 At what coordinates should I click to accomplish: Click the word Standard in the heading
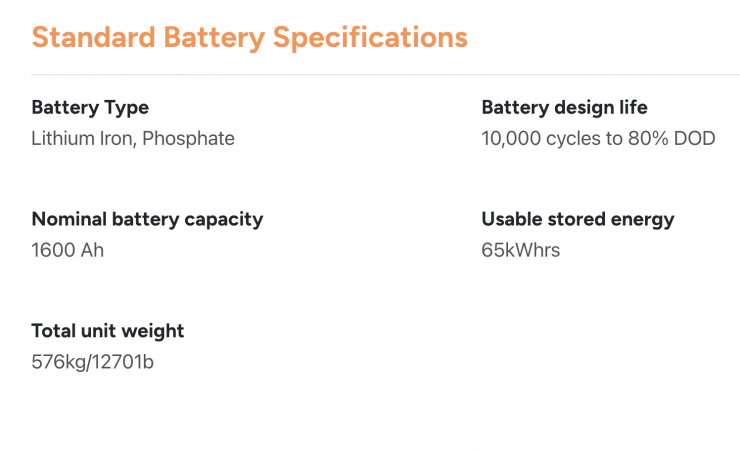pos(91,38)
